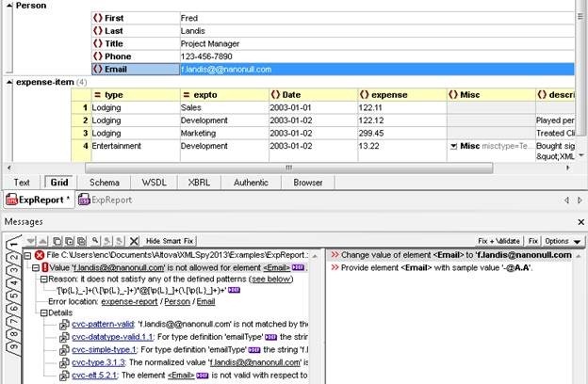Viewport: 588px width, 384px height.
Task: Collapse the Reason node
Action: (44, 280)
